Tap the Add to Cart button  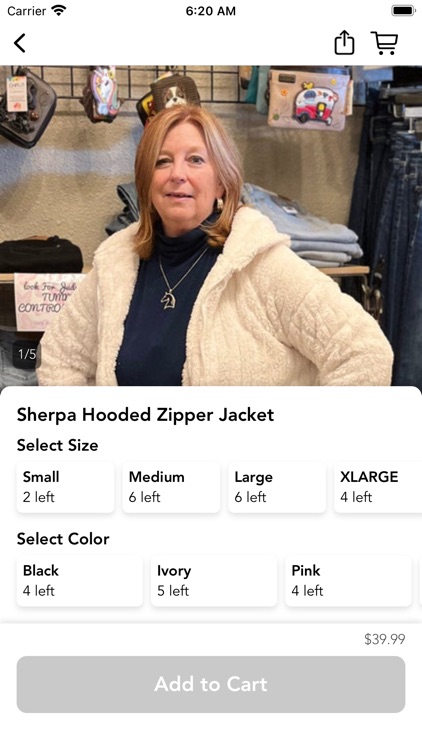[x=211, y=684]
